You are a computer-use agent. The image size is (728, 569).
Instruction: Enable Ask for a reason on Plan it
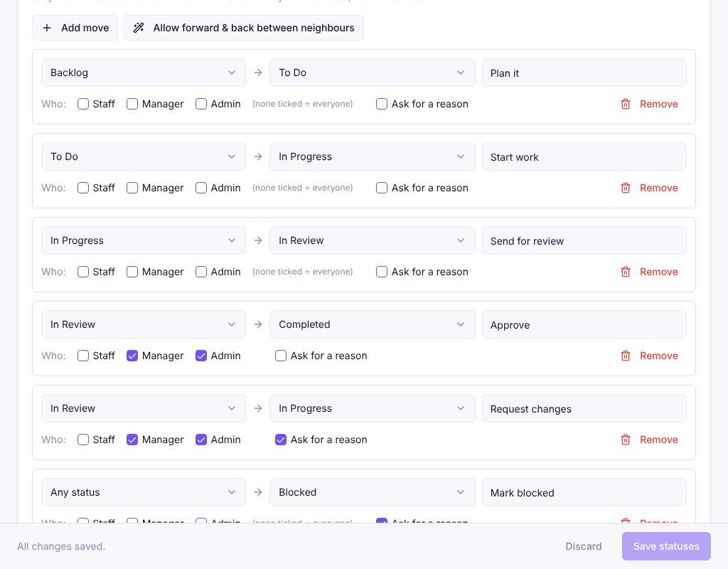click(382, 104)
